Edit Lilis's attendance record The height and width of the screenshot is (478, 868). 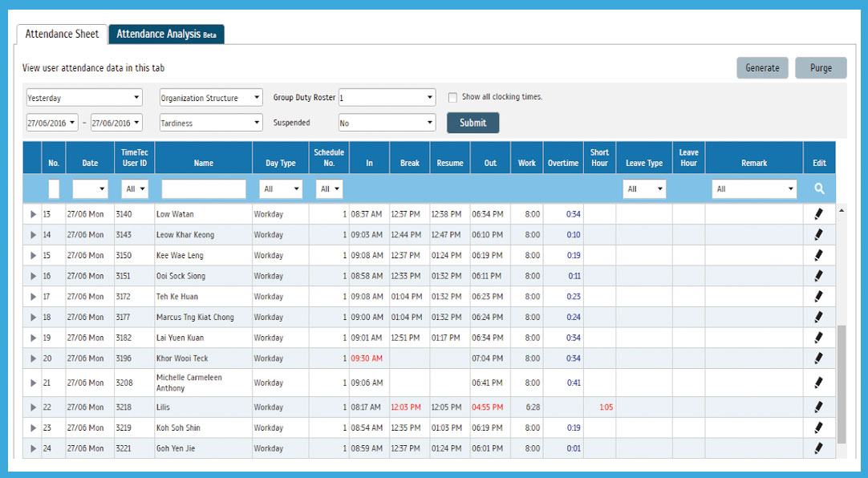[818, 407]
